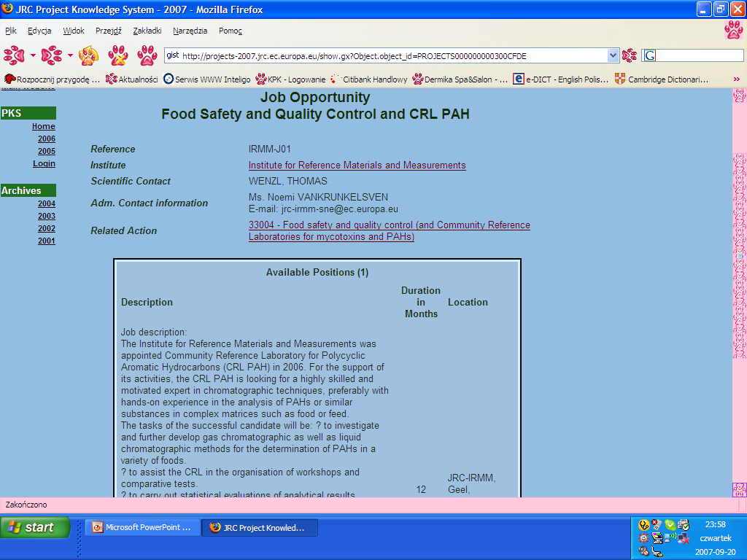Click the taskbar clock showing 23:58
The image size is (747, 560).
(715, 524)
